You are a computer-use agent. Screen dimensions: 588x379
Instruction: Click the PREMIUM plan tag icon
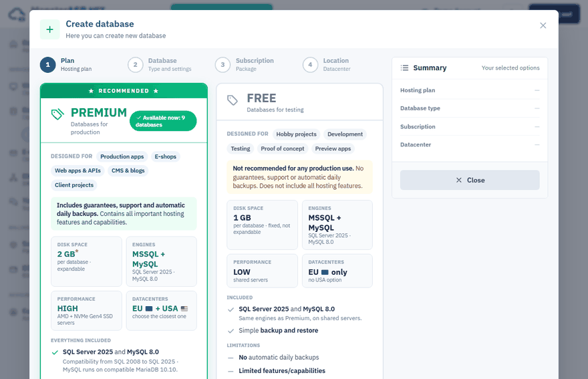[57, 114]
